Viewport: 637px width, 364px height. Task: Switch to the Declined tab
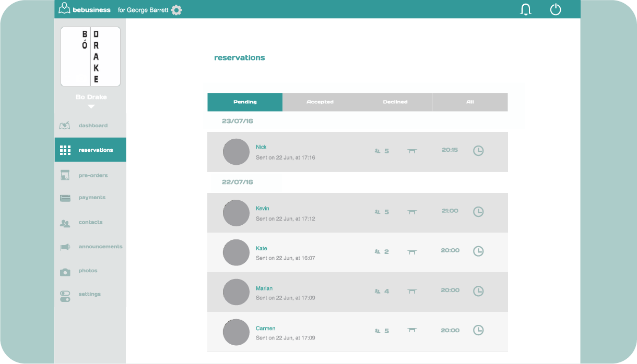point(395,102)
